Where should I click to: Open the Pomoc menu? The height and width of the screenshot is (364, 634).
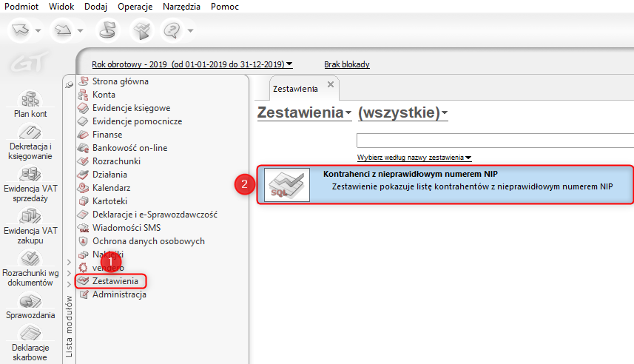[x=225, y=7]
